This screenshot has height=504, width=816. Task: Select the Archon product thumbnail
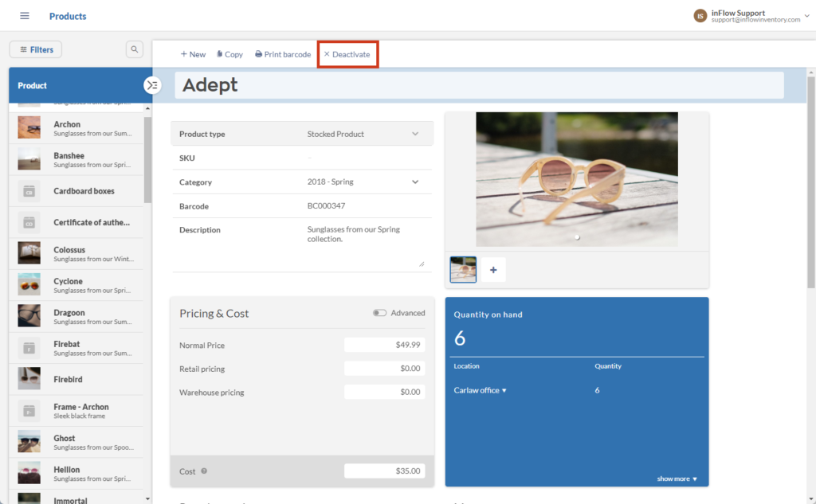click(29, 128)
